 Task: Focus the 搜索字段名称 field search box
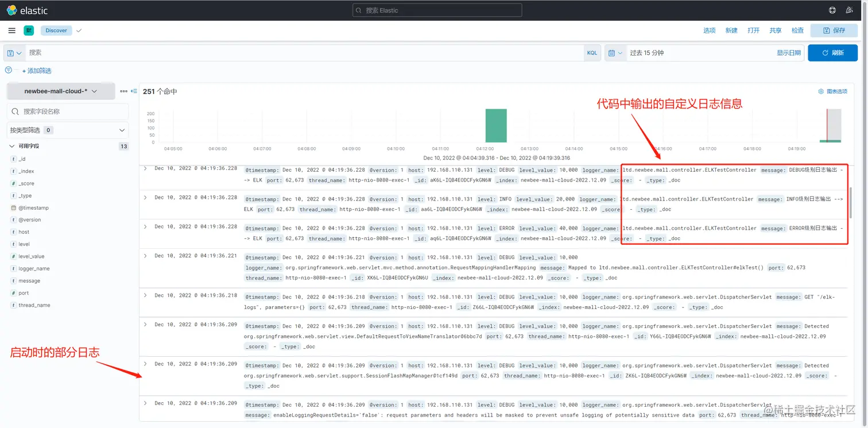click(x=68, y=111)
